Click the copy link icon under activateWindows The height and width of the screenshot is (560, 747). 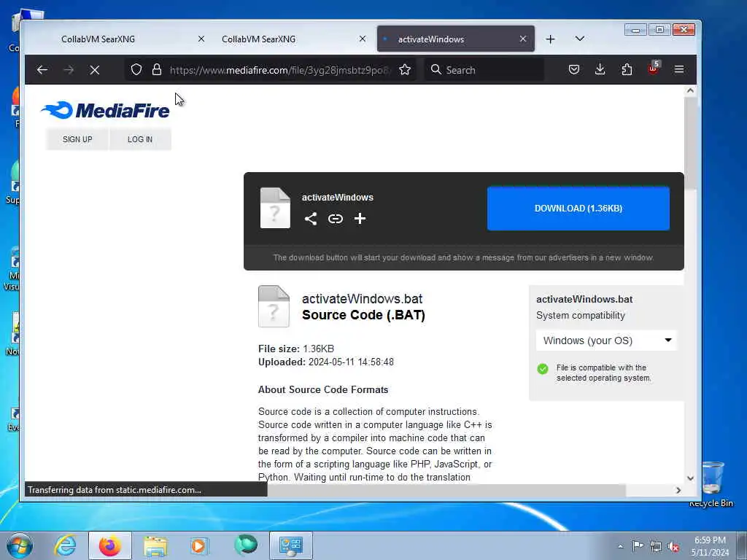[336, 219]
